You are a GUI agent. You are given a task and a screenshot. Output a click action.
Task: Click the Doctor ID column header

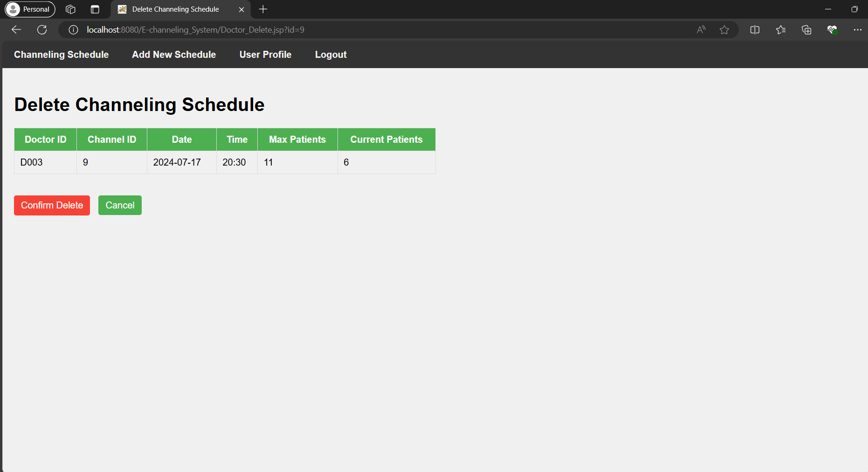click(x=46, y=139)
